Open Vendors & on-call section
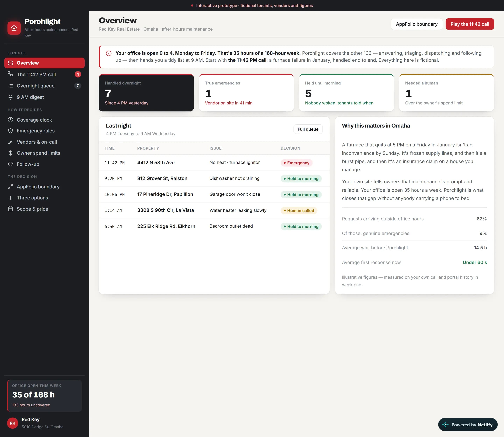 [44, 142]
